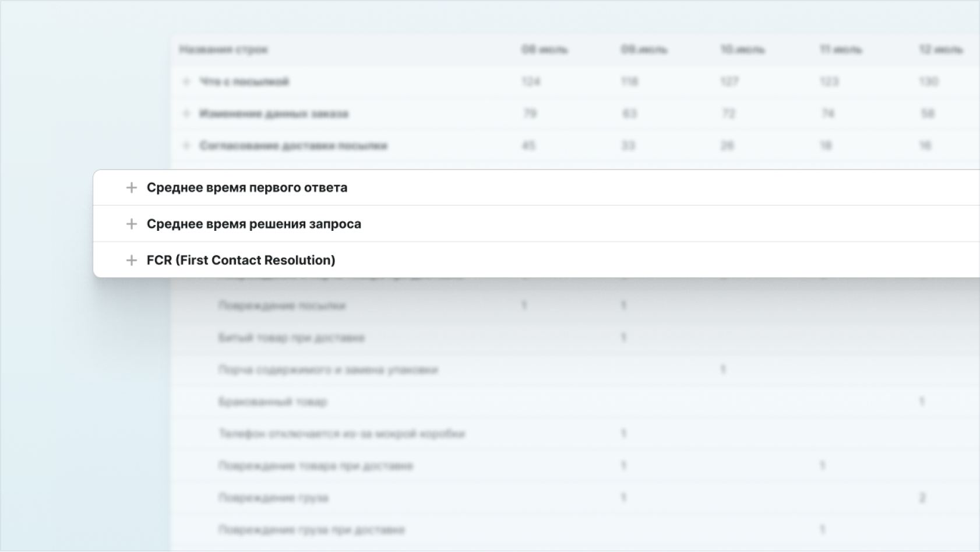The width and height of the screenshot is (980, 552).
Task: Select the "Повреждение посылки" sub-row
Action: [x=282, y=305]
